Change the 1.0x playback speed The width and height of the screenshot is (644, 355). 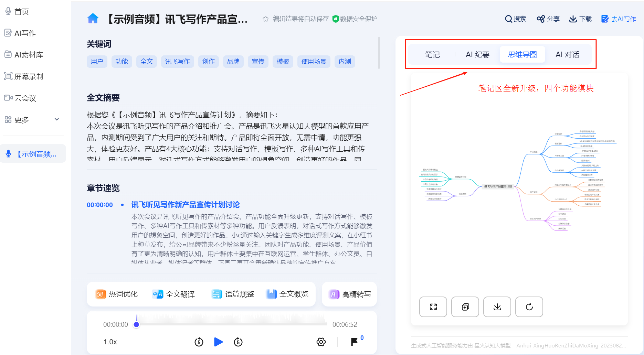coord(110,342)
